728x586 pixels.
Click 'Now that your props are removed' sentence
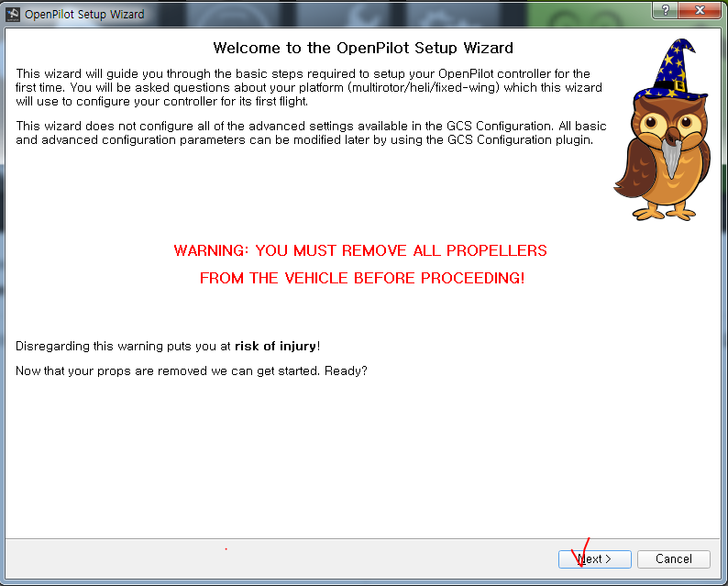[192, 371]
